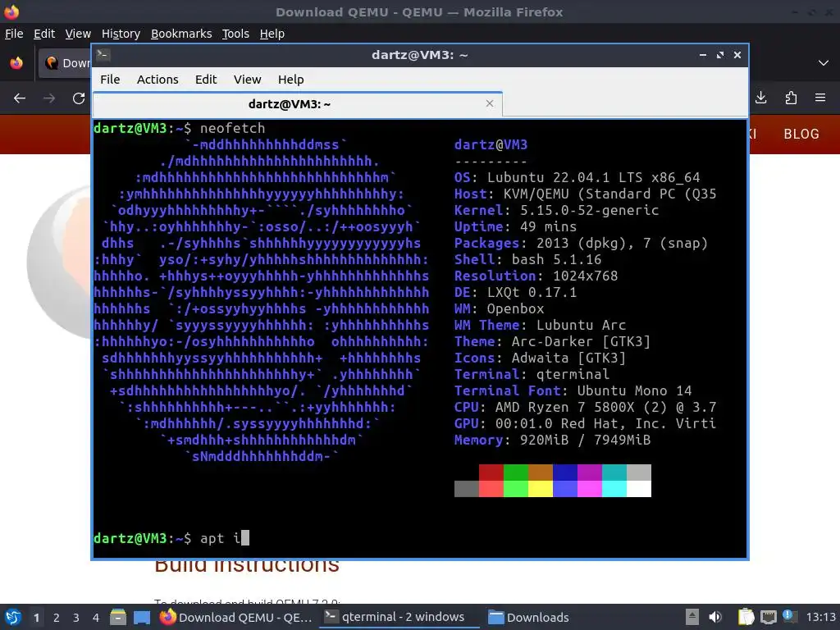Switch to virtual desktop 3
The height and width of the screenshot is (630, 840).
(76, 618)
